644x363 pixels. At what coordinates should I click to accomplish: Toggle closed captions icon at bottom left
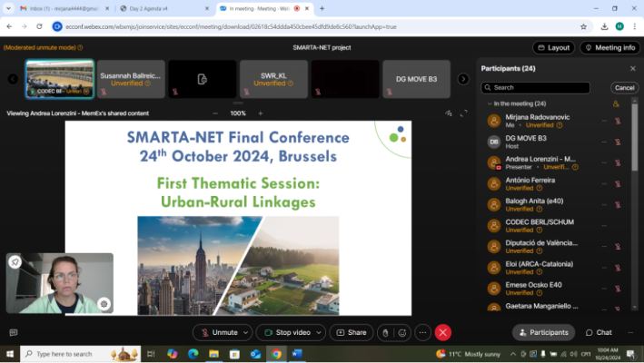pyautogui.click(x=13, y=333)
